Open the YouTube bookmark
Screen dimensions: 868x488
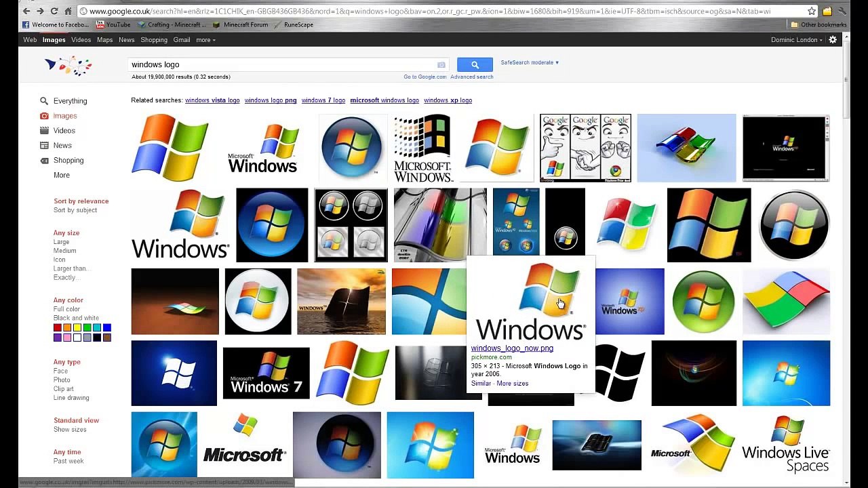(114, 25)
